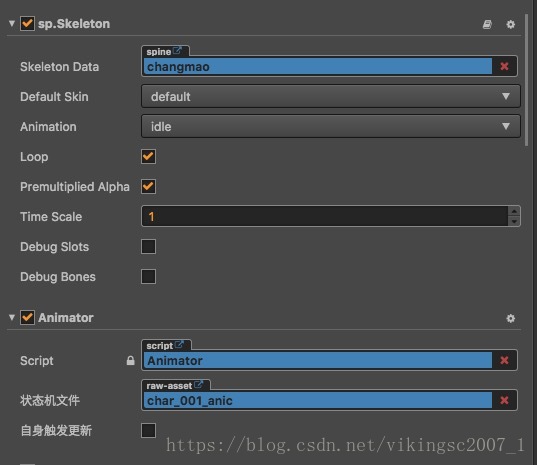The height and width of the screenshot is (465, 537).
Task: Open the spine asset link icon
Action: tap(177, 51)
